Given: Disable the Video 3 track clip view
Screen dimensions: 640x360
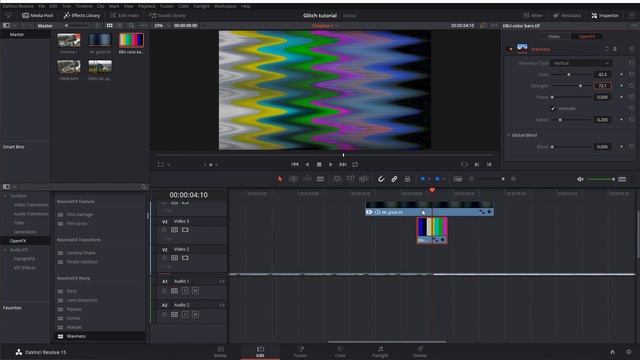Looking at the screenshot, I should point(185,230).
